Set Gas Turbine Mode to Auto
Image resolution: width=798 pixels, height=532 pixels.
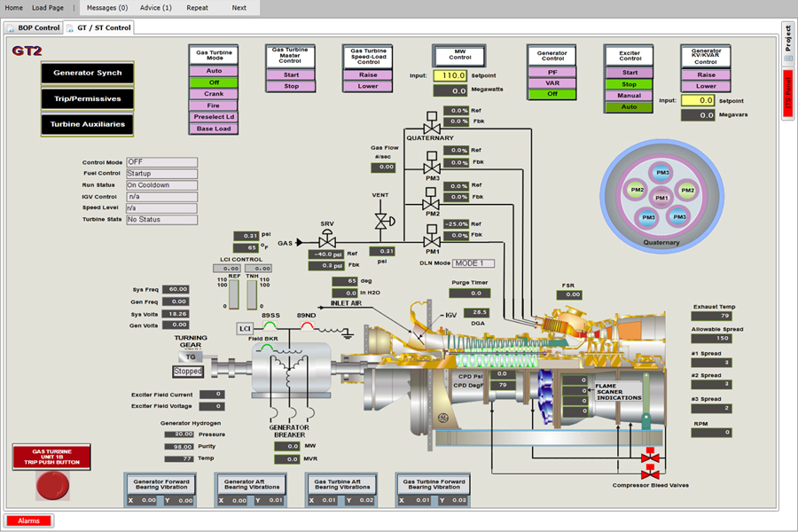214,71
